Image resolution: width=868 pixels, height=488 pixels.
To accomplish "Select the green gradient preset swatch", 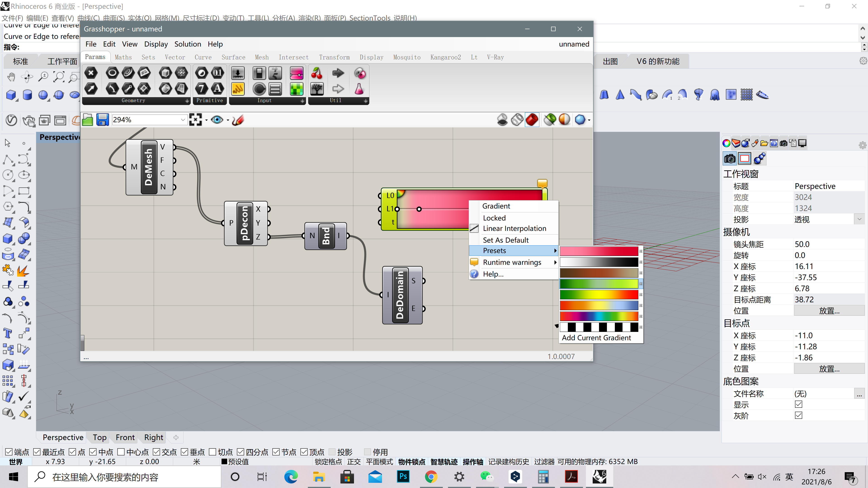I will (x=599, y=284).
